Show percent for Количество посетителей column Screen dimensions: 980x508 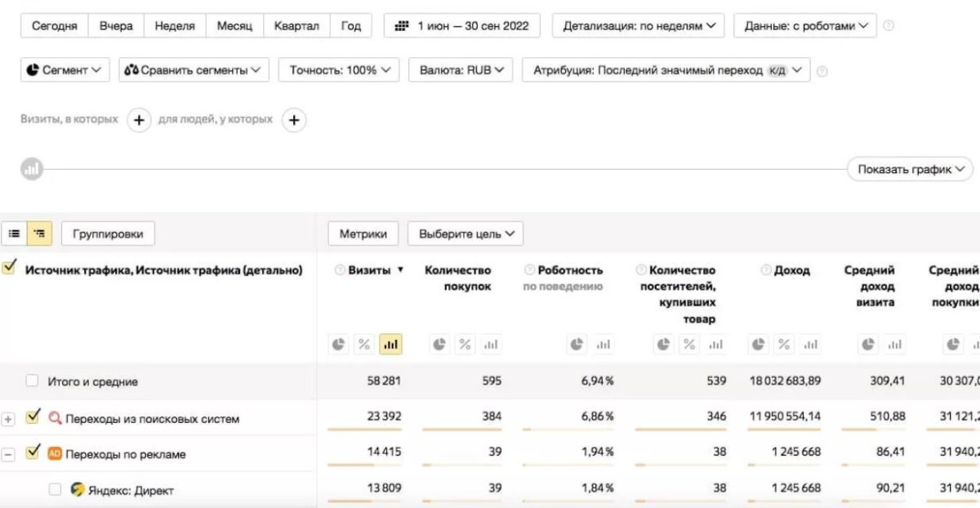point(690,345)
